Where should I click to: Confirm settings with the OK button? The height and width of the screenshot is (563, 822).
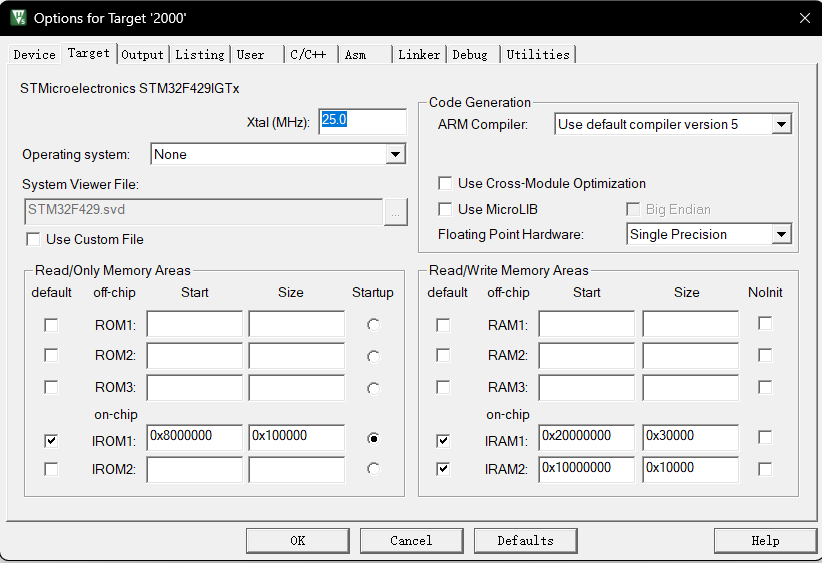pos(298,540)
